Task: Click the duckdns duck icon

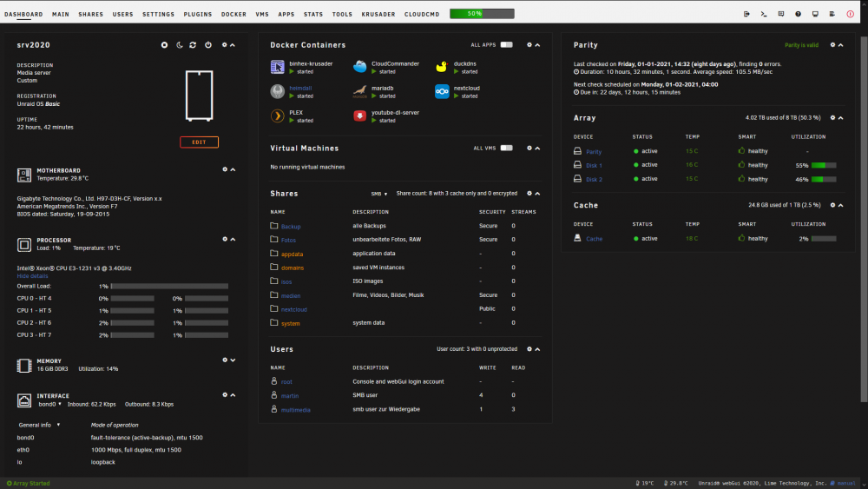Action: point(442,67)
